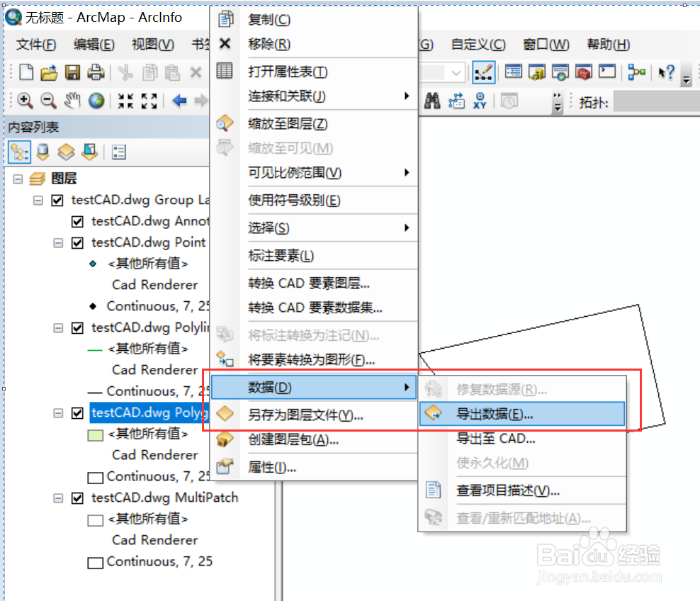The image size is (700, 601).
Task: Open a map with the folder icon
Action: click(49, 72)
